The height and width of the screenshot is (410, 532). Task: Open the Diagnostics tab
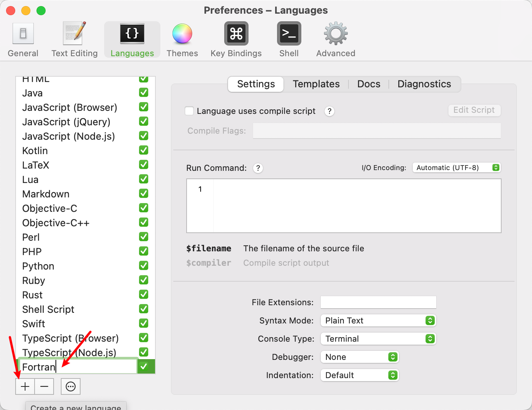pos(424,84)
